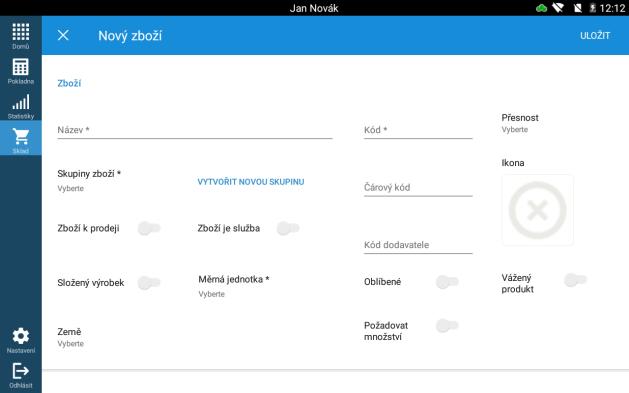
Task: Choose an icon in the Ikona placeholder
Action: (x=537, y=210)
